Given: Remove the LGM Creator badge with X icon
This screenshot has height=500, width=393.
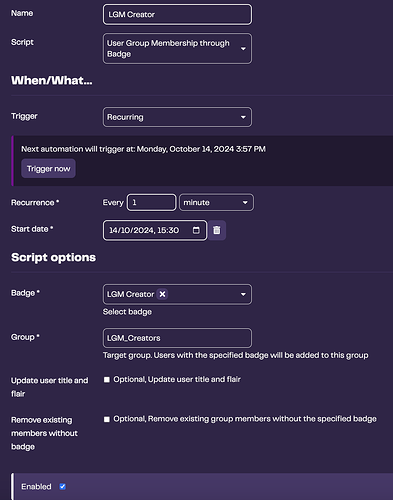Looking at the screenshot, I should pos(162,294).
